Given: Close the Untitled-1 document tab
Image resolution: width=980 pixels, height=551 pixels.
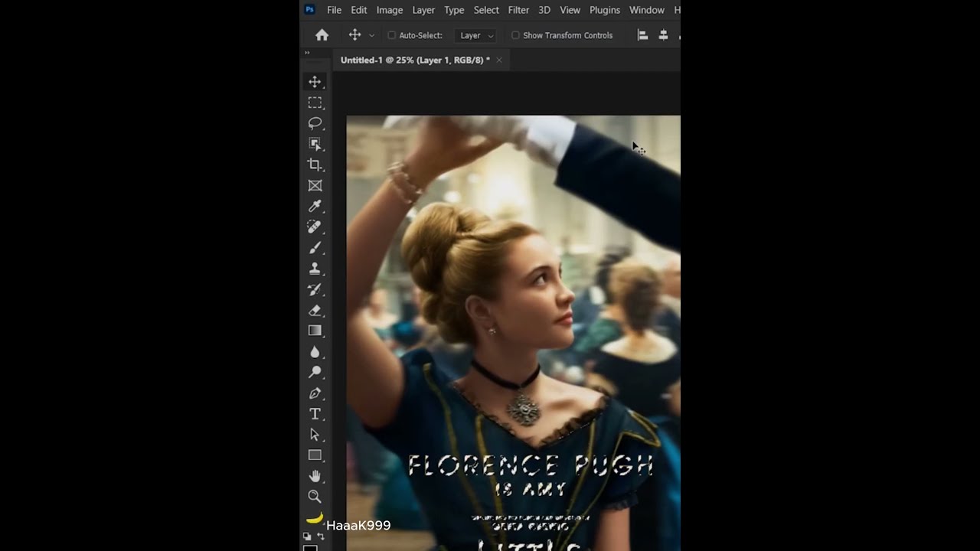Looking at the screenshot, I should [x=499, y=60].
